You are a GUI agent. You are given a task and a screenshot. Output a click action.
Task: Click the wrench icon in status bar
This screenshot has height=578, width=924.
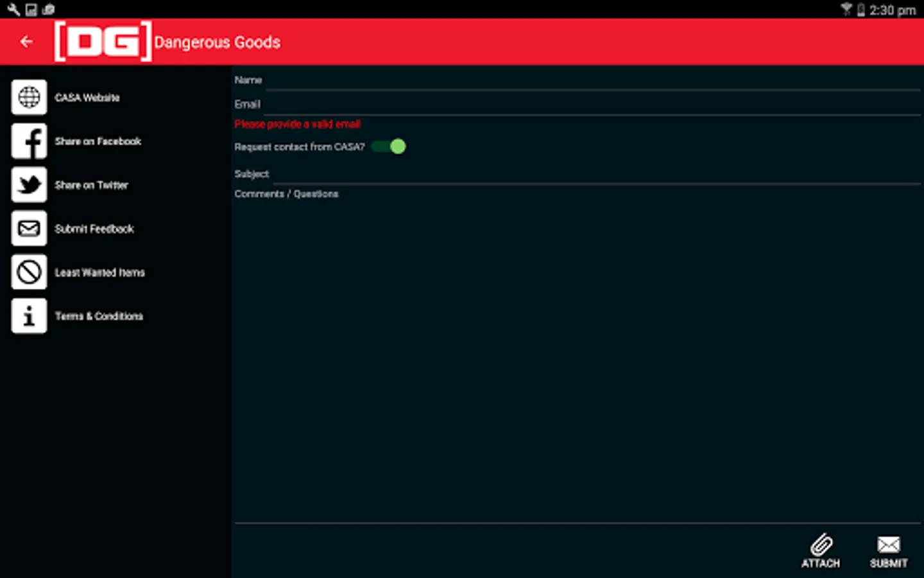click(13, 9)
